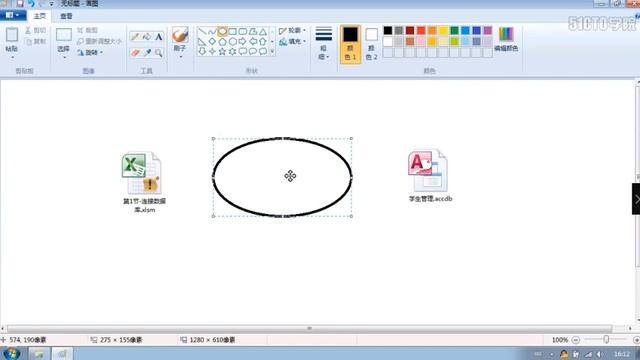Expand the shapes gallery more arrow
This screenshot has height=360, width=640.
coord(272,52)
